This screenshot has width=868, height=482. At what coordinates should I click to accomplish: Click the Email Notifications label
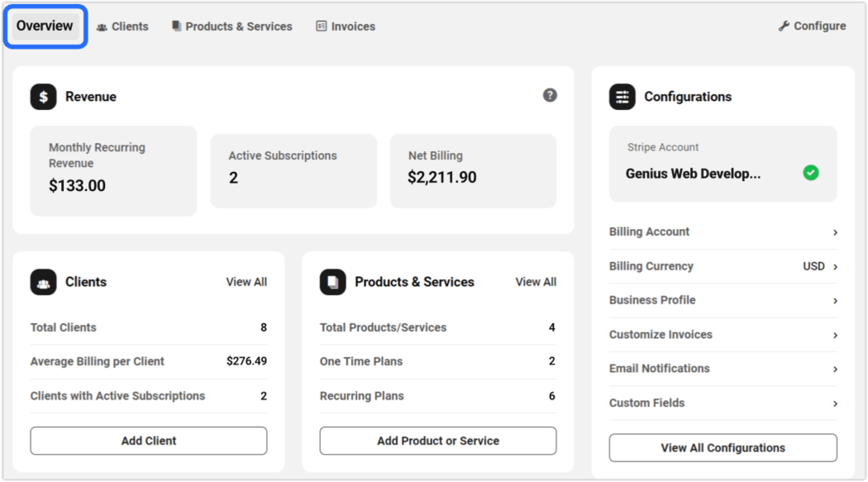tap(660, 369)
